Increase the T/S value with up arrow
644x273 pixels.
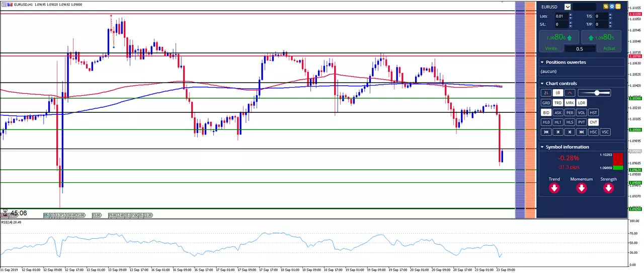pyautogui.click(x=610, y=15)
